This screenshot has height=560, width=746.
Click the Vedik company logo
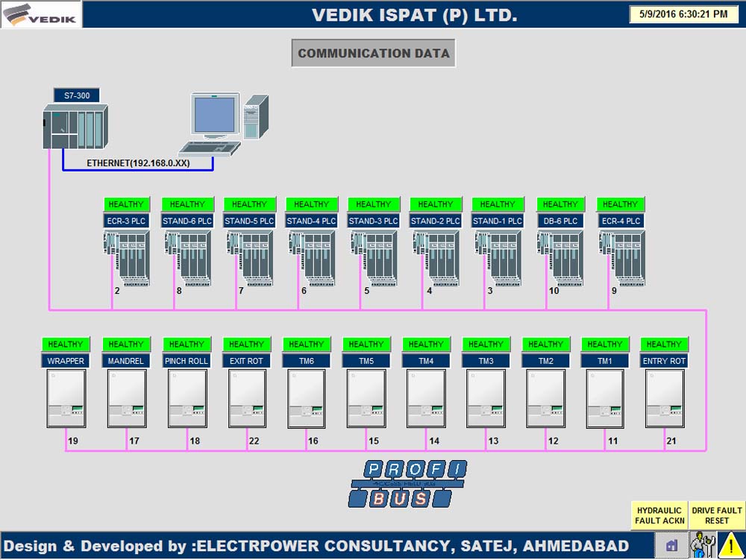click(41, 14)
